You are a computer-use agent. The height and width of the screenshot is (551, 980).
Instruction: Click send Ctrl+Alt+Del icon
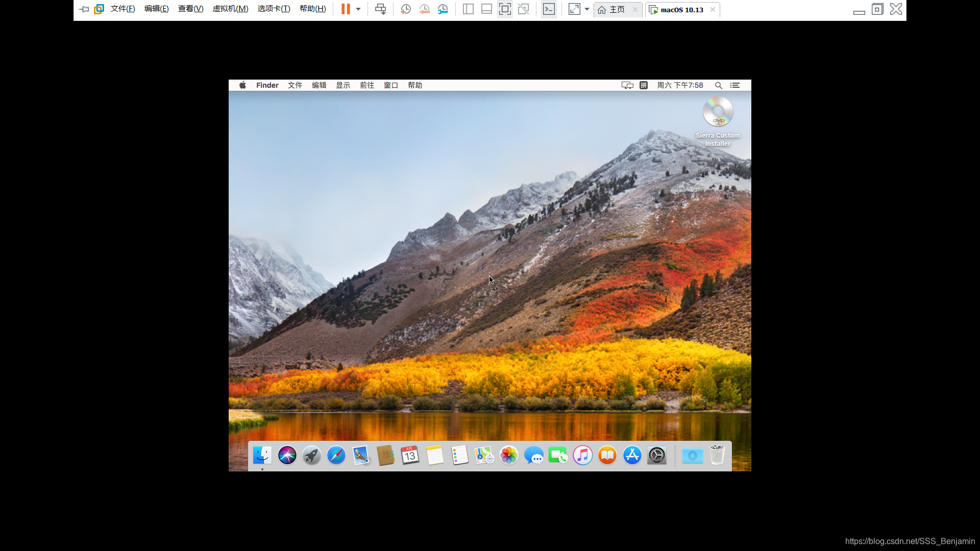[380, 9]
